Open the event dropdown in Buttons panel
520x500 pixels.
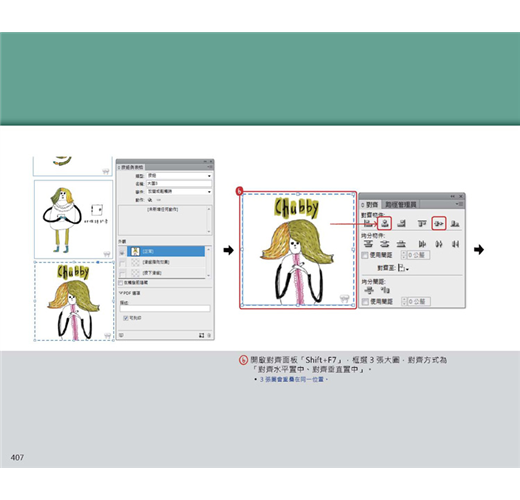(179, 192)
